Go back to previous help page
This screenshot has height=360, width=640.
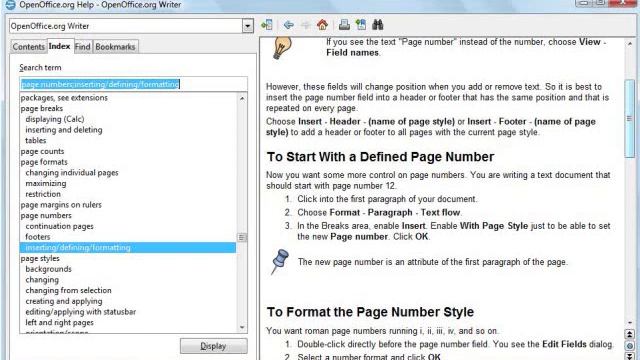(x=289, y=25)
